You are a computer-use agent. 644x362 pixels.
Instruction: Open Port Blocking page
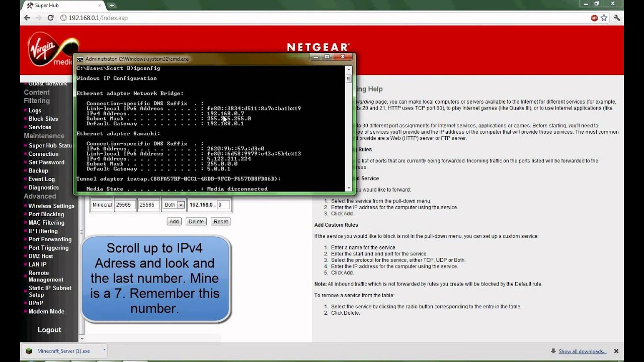pyautogui.click(x=46, y=214)
